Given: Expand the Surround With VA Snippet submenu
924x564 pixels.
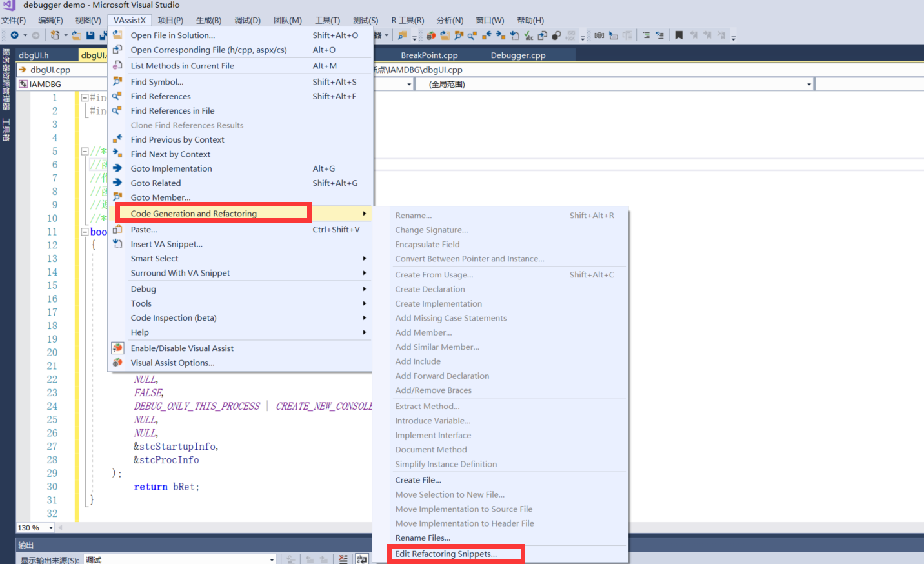Looking at the screenshot, I should [x=240, y=273].
